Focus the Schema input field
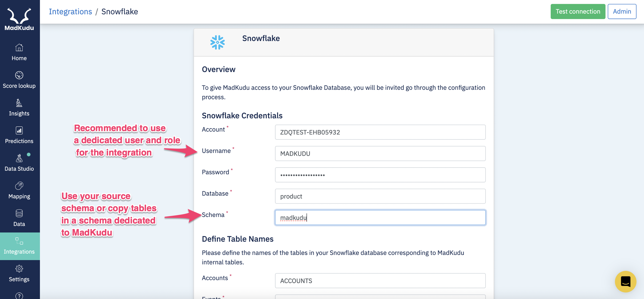The height and width of the screenshot is (299, 644). pyautogui.click(x=380, y=217)
